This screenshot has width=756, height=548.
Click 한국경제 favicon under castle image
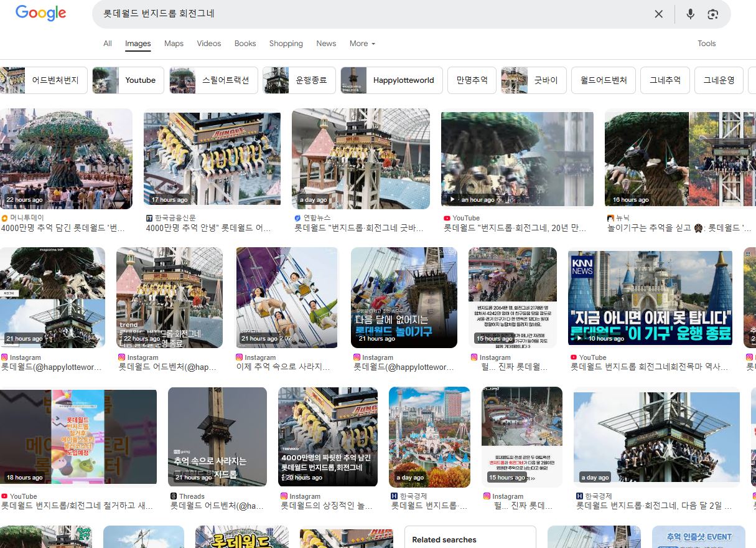pyautogui.click(x=394, y=496)
